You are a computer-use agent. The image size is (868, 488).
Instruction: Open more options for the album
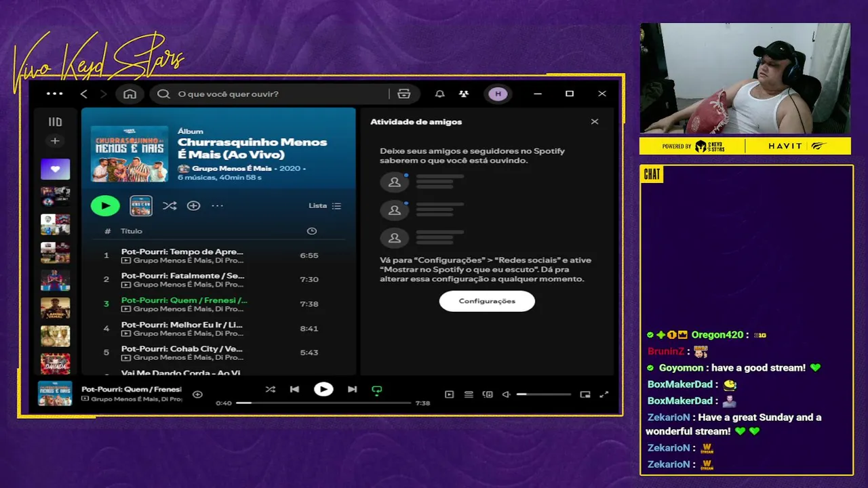point(217,205)
